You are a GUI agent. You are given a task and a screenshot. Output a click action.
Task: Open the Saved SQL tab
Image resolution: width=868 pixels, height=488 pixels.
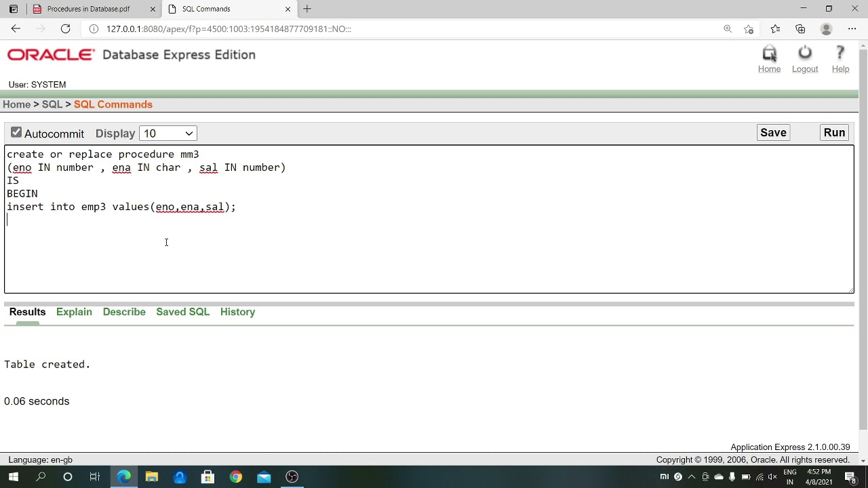coord(182,312)
